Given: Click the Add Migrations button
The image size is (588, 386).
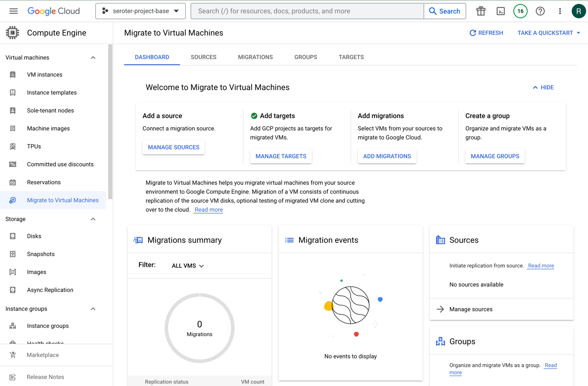Looking at the screenshot, I should point(387,156).
